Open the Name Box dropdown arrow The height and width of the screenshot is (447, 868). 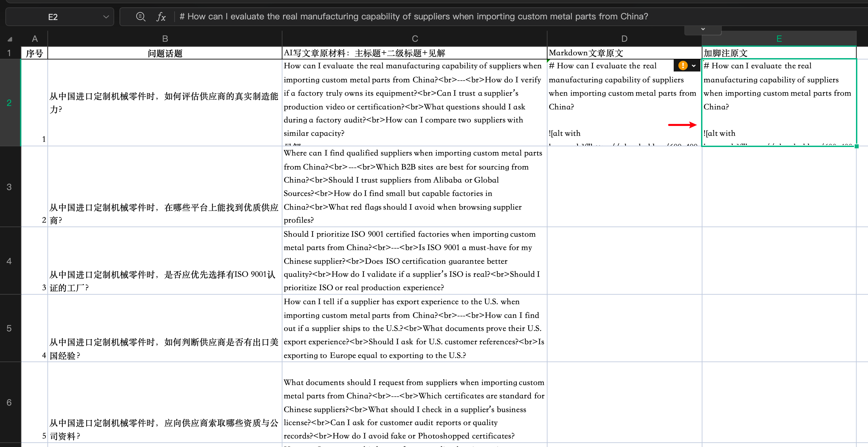pos(106,17)
